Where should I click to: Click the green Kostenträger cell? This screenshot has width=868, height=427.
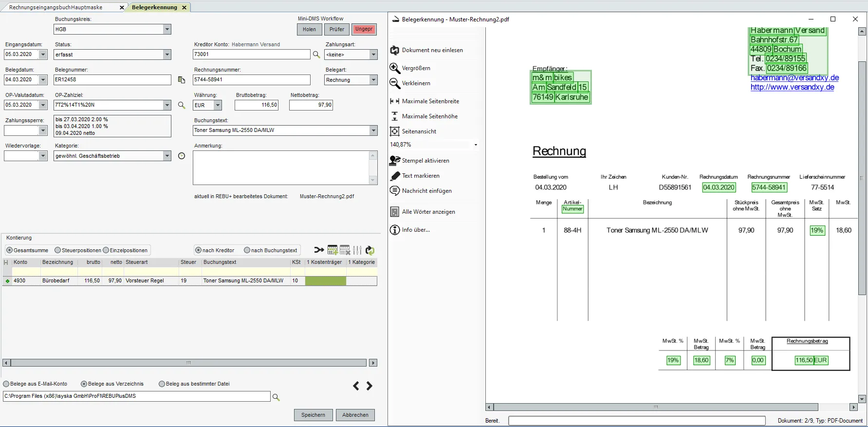(325, 281)
